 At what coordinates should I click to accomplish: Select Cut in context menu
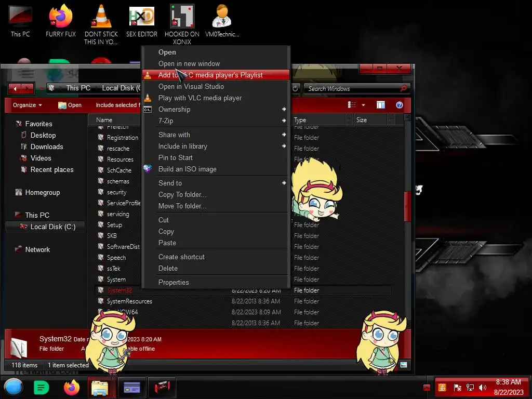coord(216,220)
